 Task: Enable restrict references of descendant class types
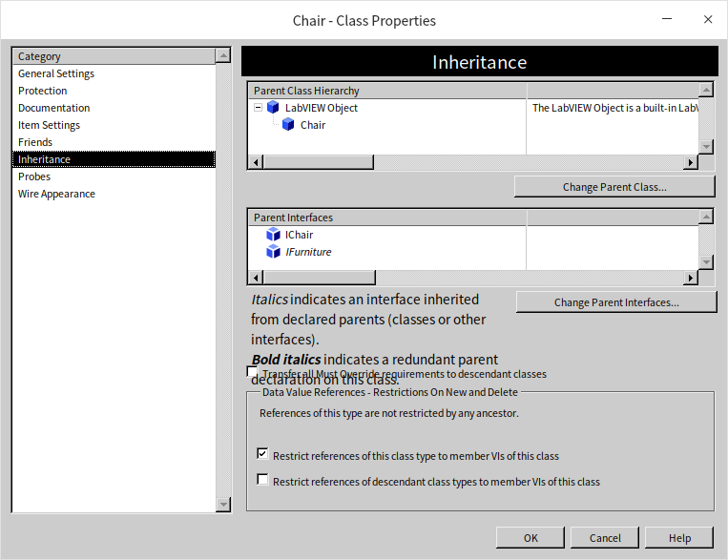click(x=263, y=481)
